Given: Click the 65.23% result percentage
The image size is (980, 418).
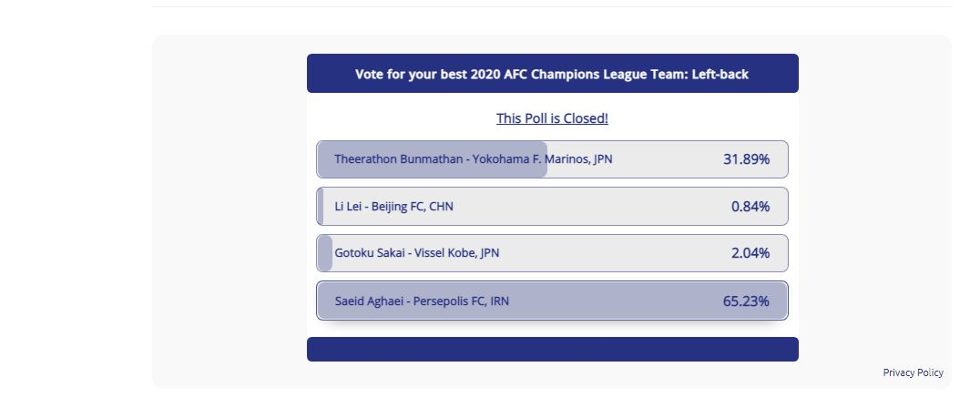Looking at the screenshot, I should (746, 301).
